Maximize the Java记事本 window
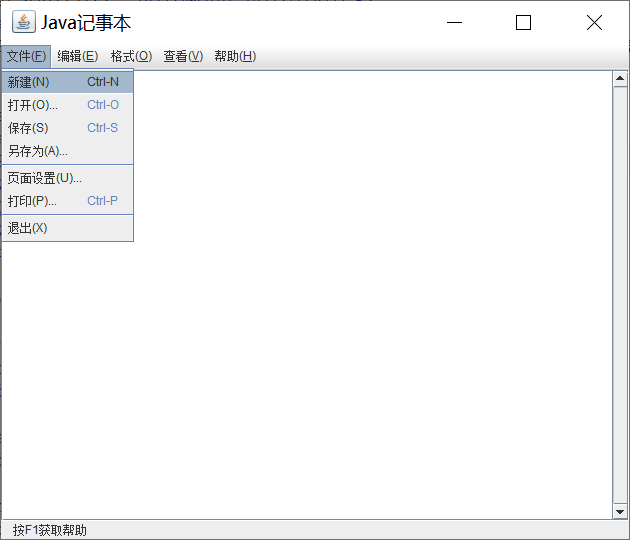The width and height of the screenshot is (630, 540). coord(523,22)
